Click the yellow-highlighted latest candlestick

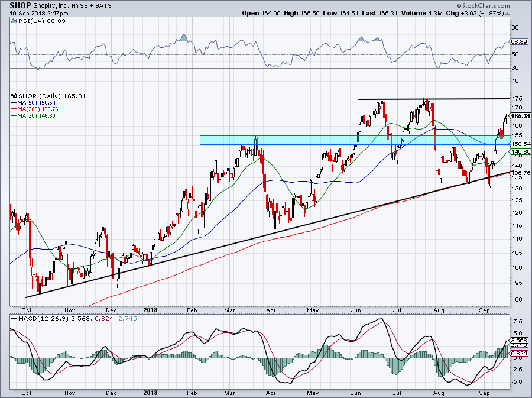pos(506,119)
